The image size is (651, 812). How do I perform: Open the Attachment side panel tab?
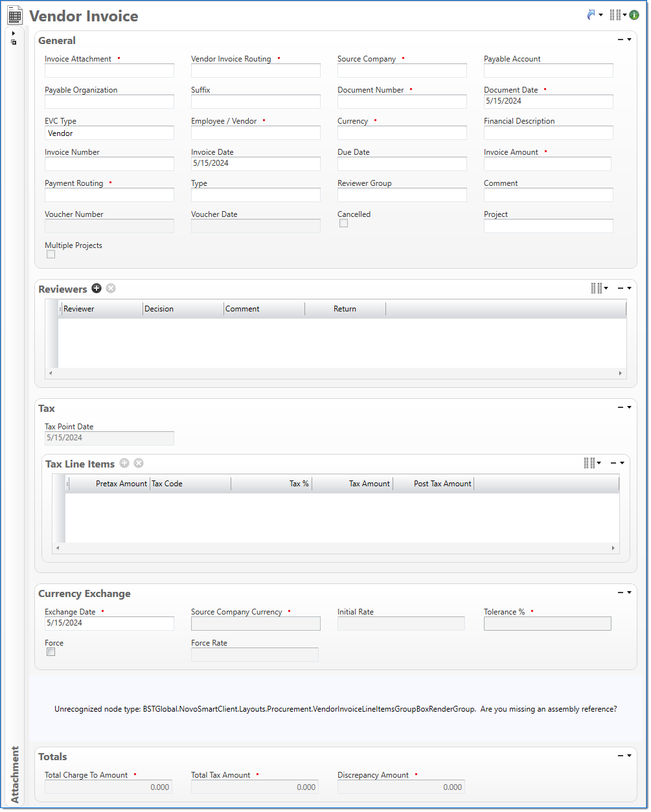point(15,774)
